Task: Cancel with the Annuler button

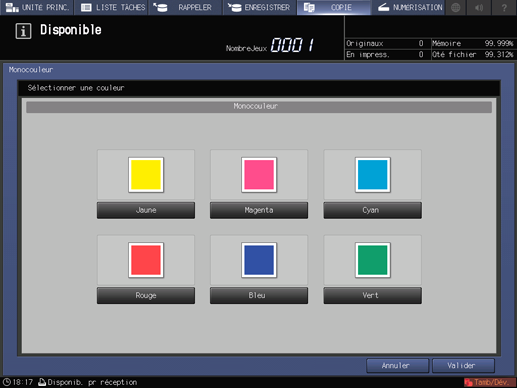Action: coord(397,366)
